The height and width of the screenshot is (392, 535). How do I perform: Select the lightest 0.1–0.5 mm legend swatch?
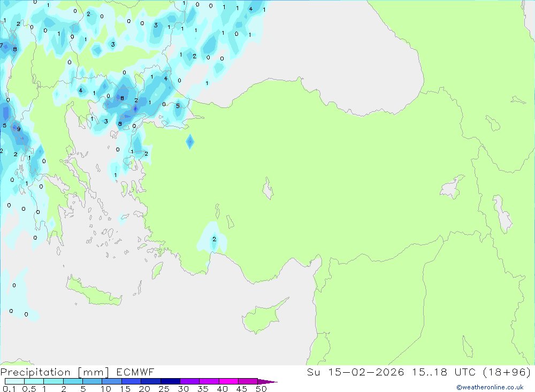coord(14,381)
